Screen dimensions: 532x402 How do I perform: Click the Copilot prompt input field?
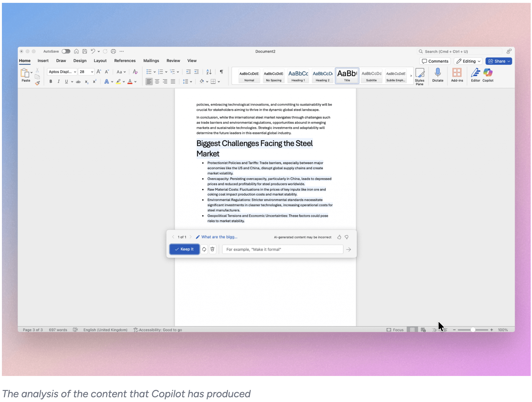tap(282, 249)
